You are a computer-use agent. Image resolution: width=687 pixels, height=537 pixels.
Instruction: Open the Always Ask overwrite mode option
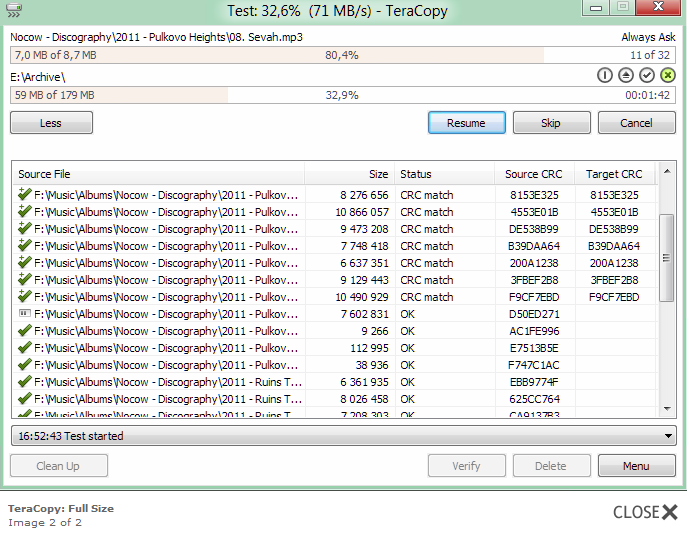point(648,37)
